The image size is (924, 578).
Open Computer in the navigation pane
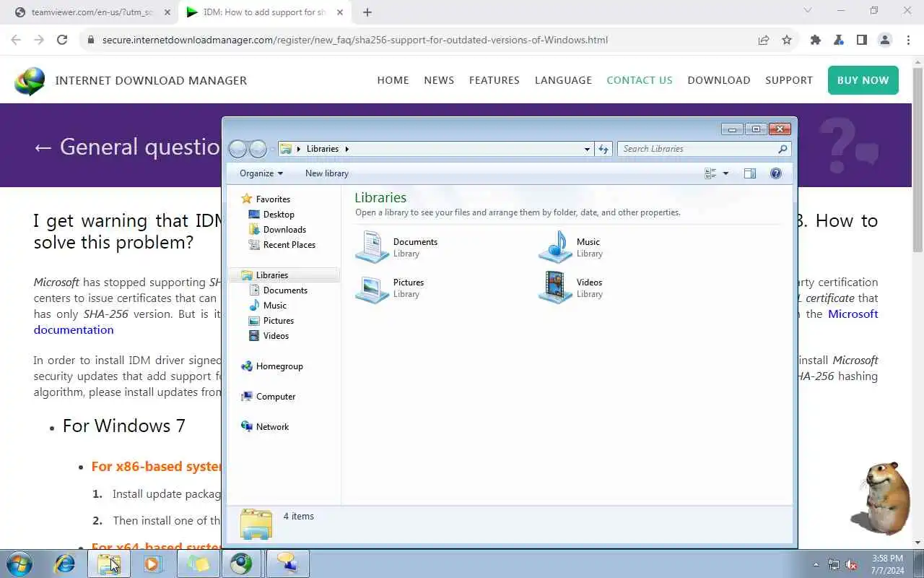276,397
